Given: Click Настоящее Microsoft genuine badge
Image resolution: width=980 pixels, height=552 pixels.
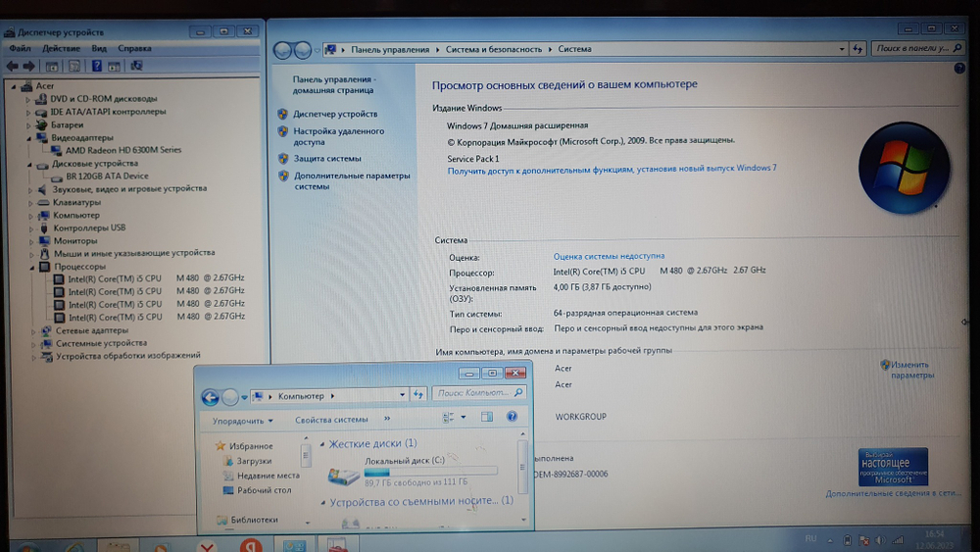Looking at the screenshot, I should 893,467.
